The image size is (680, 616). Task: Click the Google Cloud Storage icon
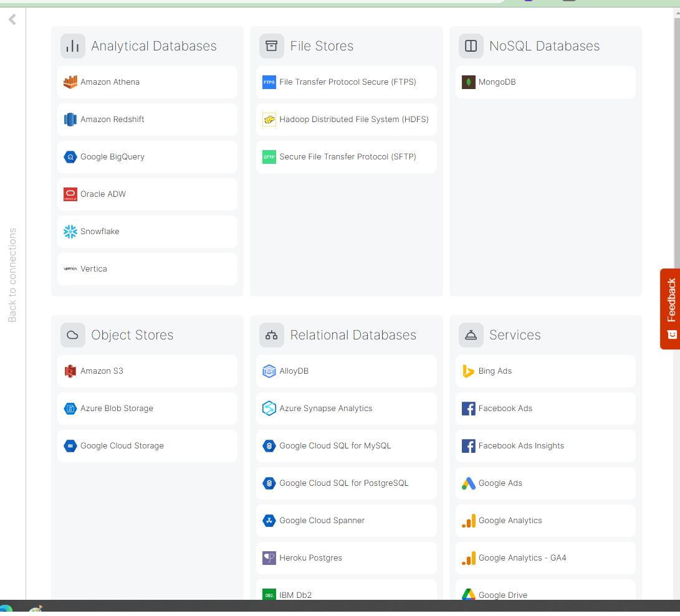click(x=70, y=445)
